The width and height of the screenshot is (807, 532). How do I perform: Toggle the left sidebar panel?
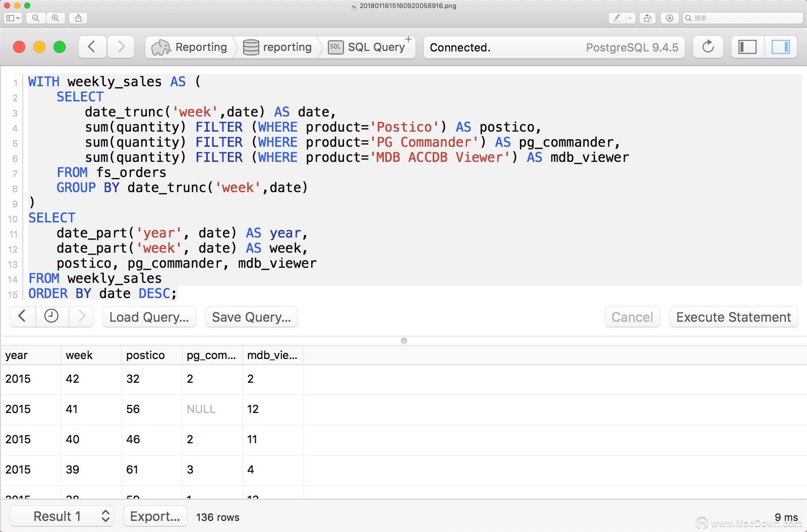(747, 47)
